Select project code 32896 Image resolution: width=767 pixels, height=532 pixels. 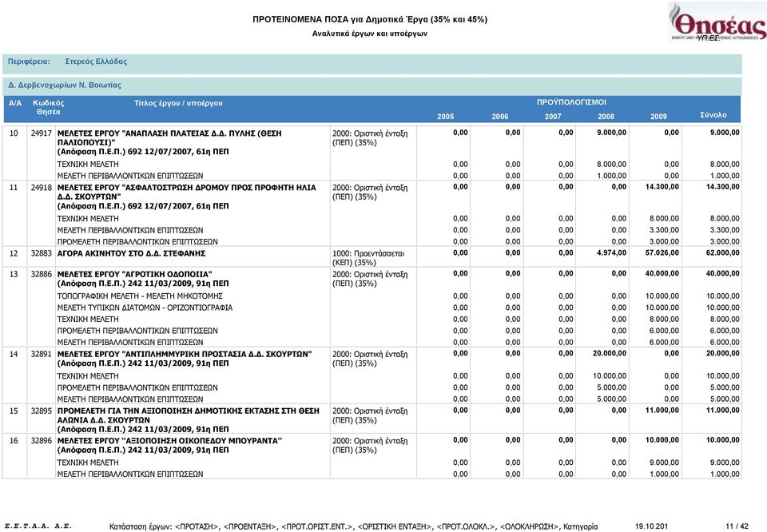point(41,441)
